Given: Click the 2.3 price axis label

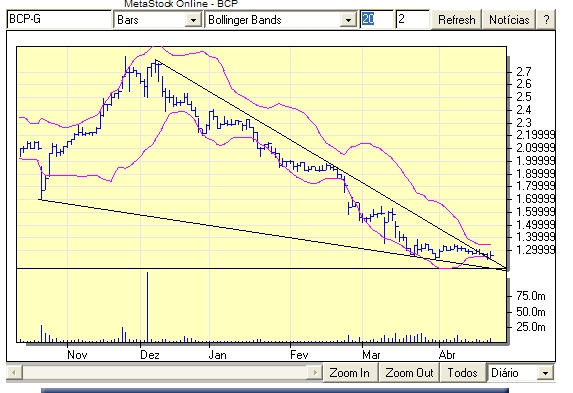Looking at the screenshot, I should point(524,122).
